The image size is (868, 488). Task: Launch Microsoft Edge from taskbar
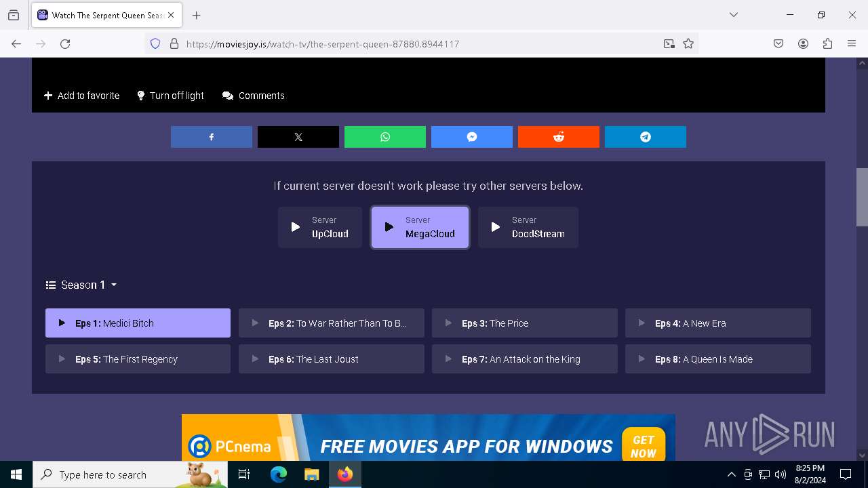tap(278, 474)
